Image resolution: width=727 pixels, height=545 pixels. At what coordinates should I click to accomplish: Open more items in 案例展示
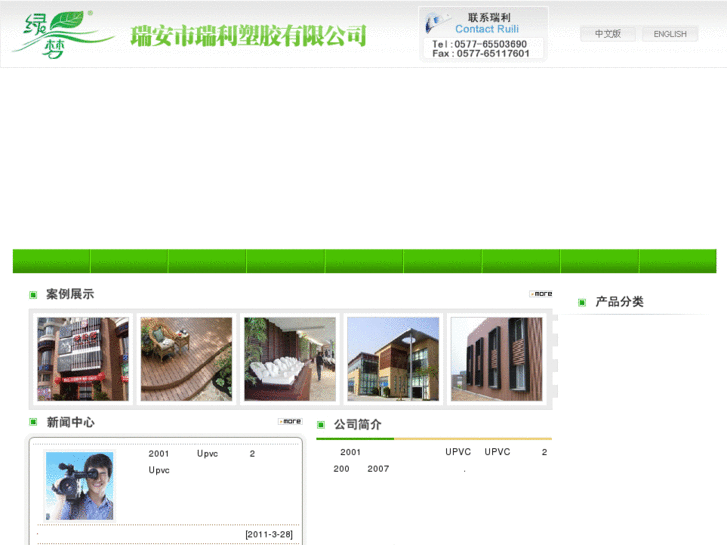[x=541, y=294]
